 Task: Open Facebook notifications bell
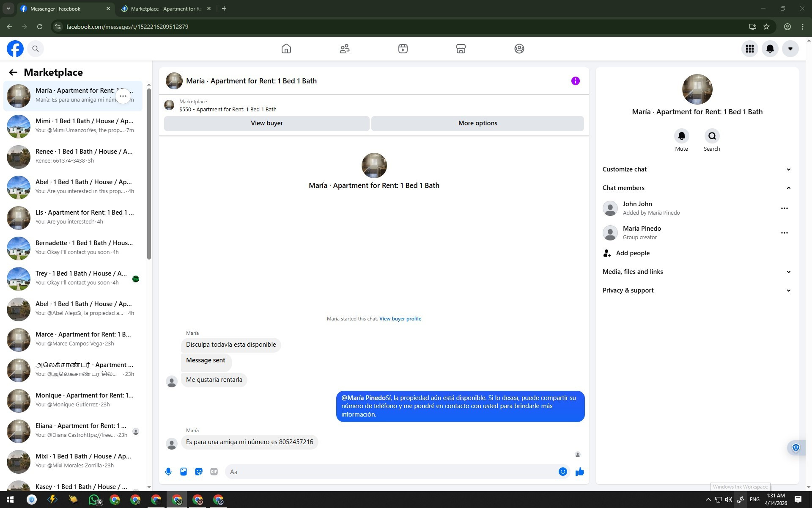pos(770,49)
